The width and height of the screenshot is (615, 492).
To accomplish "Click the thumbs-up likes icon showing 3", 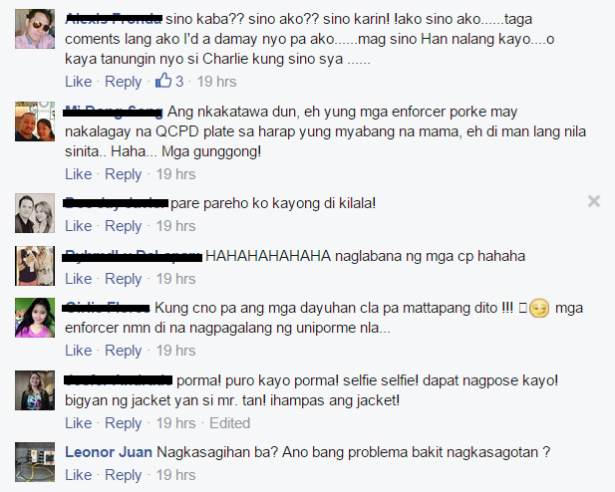I will click(164, 81).
